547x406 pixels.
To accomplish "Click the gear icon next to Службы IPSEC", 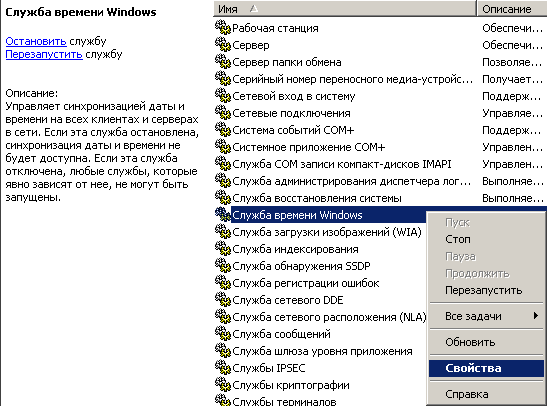I will (223, 368).
